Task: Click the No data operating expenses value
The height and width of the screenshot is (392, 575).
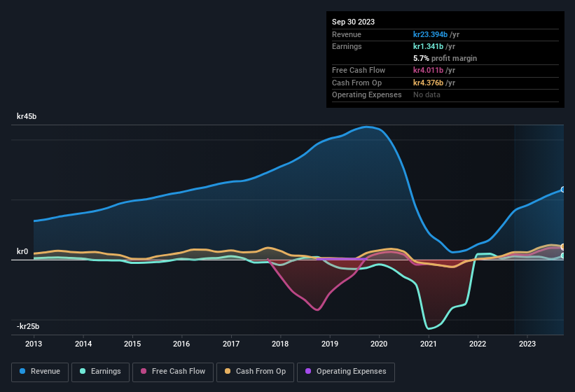Action: coord(427,94)
